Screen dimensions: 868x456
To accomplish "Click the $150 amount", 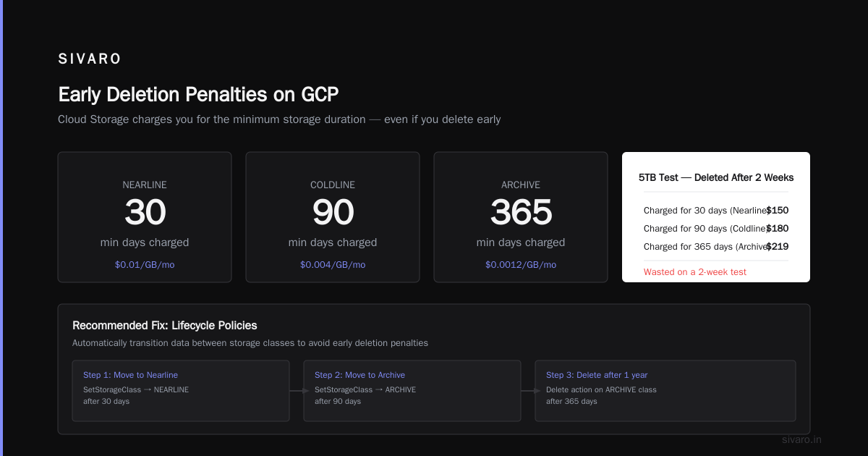I will click(778, 211).
